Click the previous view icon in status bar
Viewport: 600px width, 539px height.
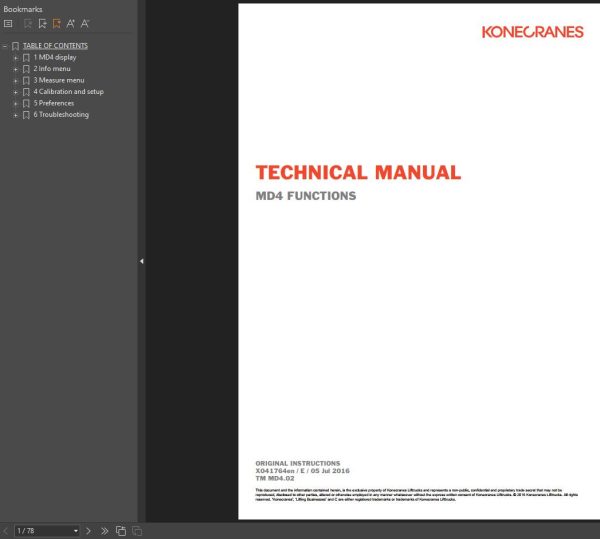point(121,531)
